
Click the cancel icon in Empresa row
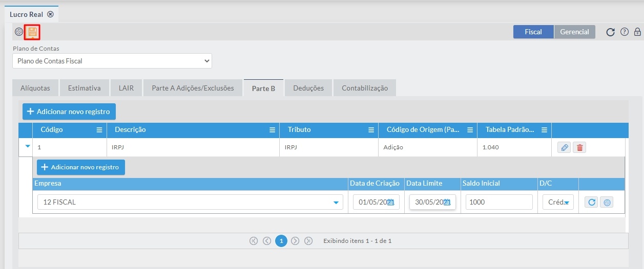[607, 203]
